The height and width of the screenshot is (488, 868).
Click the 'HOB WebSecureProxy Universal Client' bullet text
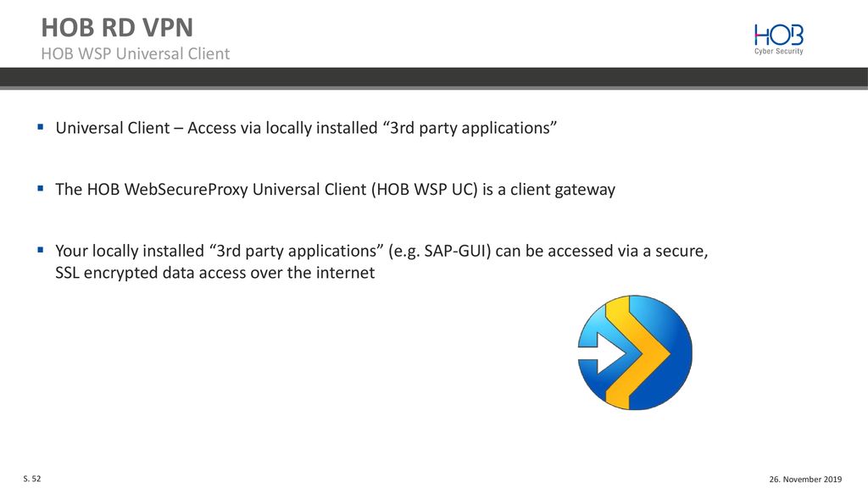pos(336,189)
